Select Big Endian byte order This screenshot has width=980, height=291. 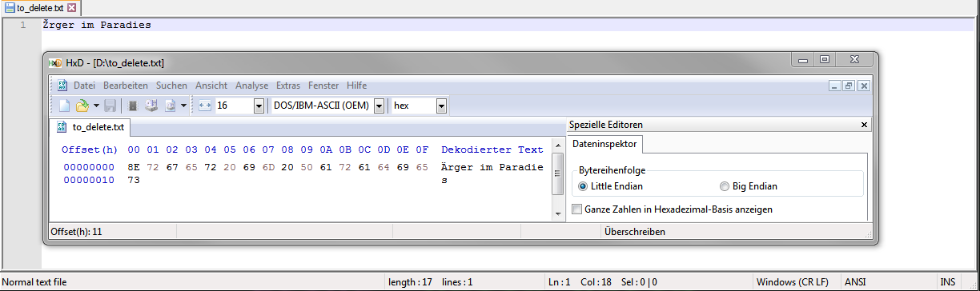pos(749,186)
